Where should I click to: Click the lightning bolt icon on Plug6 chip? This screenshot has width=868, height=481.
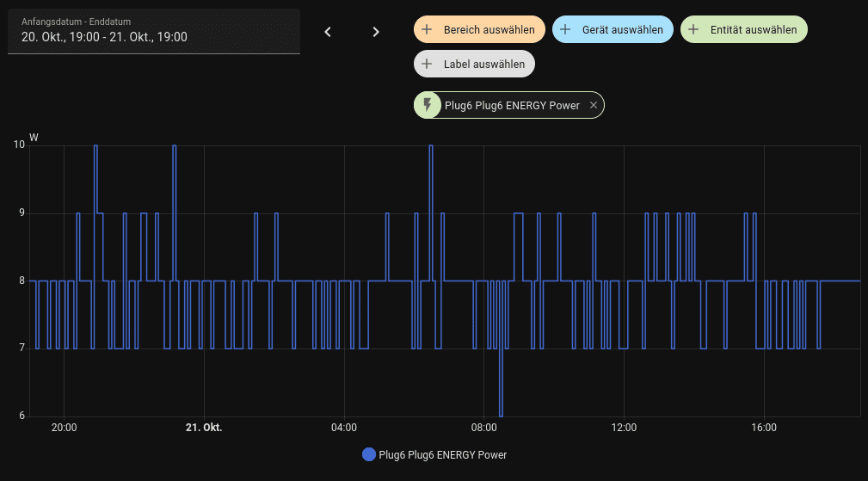pos(428,105)
